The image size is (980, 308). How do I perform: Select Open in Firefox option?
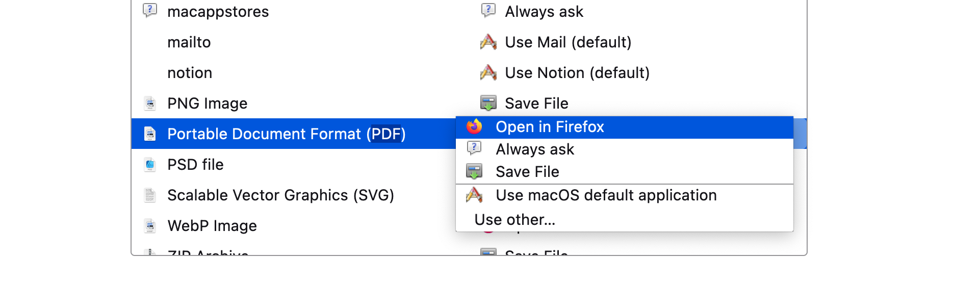pyautogui.click(x=550, y=127)
